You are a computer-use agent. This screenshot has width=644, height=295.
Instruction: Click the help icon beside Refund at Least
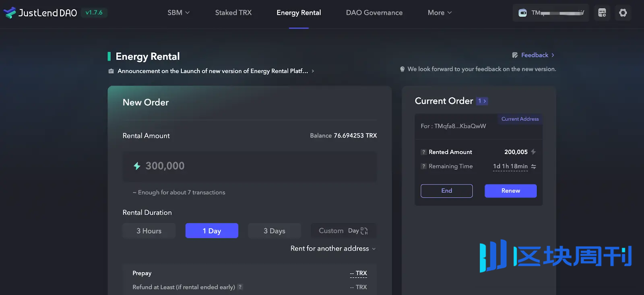tap(240, 287)
